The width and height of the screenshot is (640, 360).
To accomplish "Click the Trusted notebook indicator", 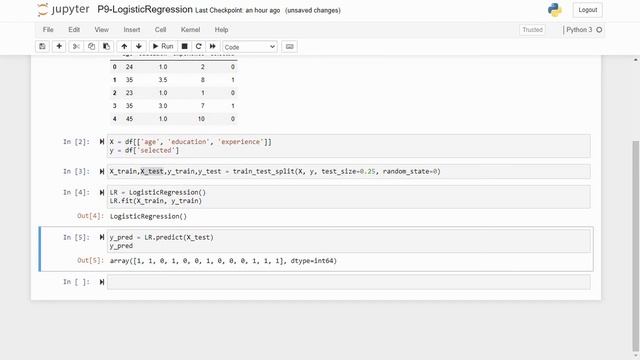I will (532, 30).
